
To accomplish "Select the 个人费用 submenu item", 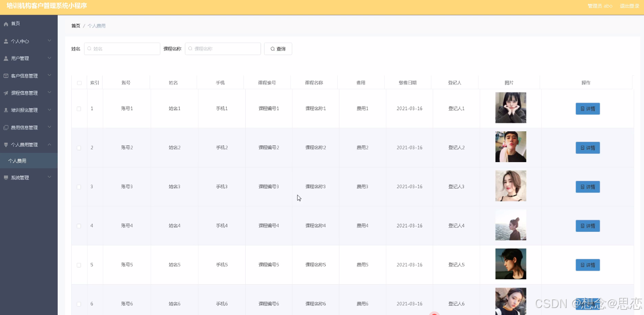I will pyautogui.click(x=29, y=161).
